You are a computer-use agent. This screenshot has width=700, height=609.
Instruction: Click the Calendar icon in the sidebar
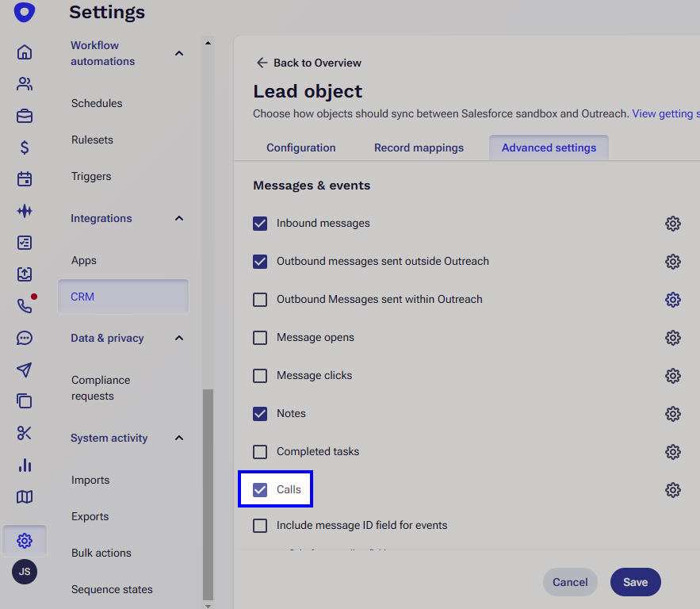(x=25, y=178)
